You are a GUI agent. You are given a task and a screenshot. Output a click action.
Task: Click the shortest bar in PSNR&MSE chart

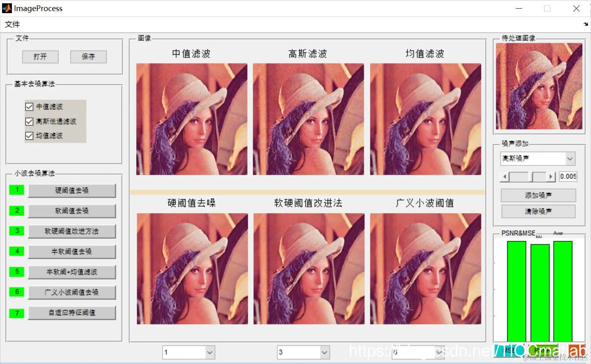[540, 293]
